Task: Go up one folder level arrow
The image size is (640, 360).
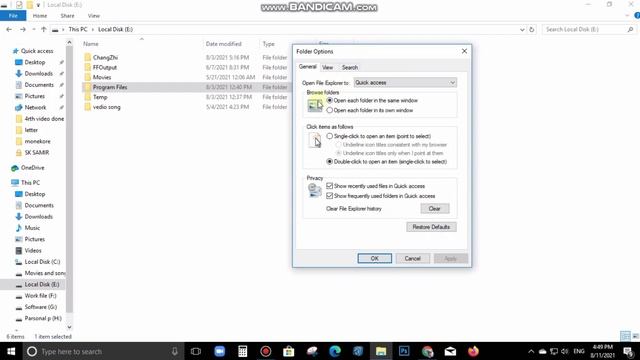Action: [x=44, y=29]
